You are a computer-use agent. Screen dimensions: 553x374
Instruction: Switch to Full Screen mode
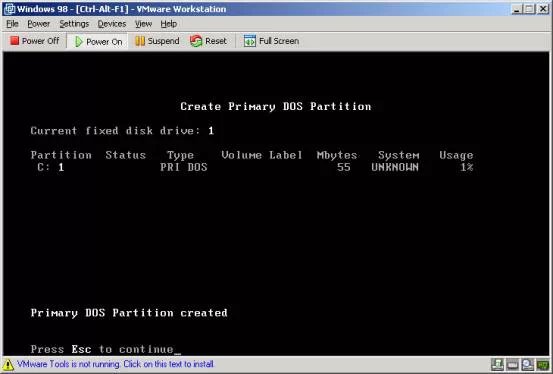click(x=271, y=41)
